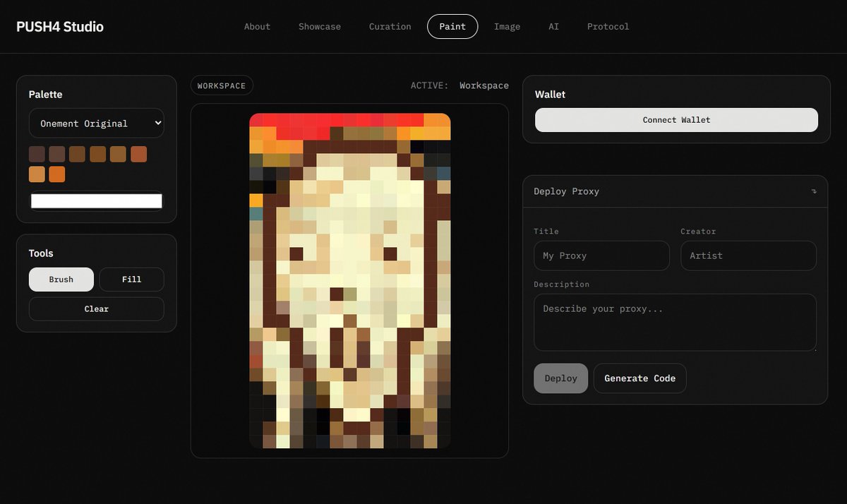Click the Deploy Proxy header text
Screen dimensions: 847x504
pyautogui.click(x=566, y=191)
